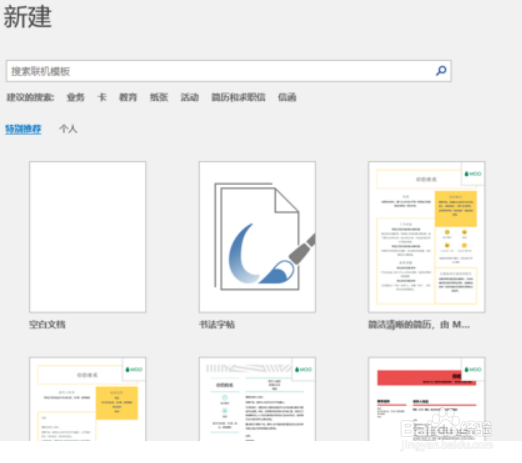Open the teal striped resume template thumbnail

tap(257, 399)
